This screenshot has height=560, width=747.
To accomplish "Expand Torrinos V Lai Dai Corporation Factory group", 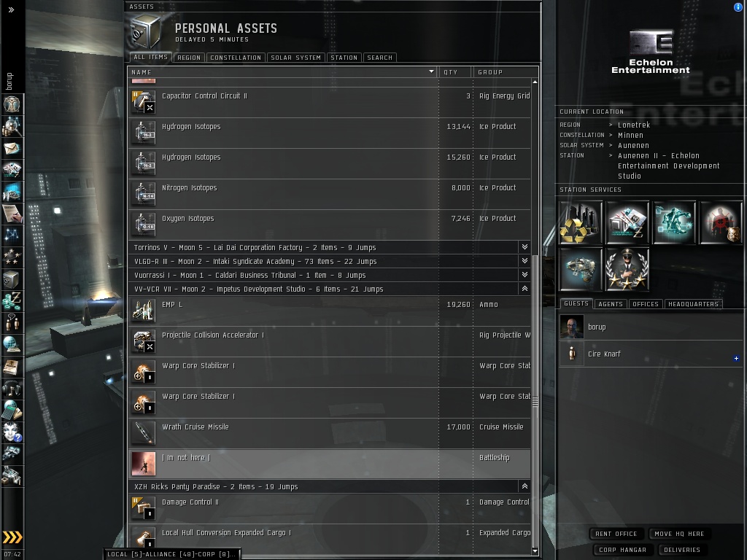I will pos(525,247).
